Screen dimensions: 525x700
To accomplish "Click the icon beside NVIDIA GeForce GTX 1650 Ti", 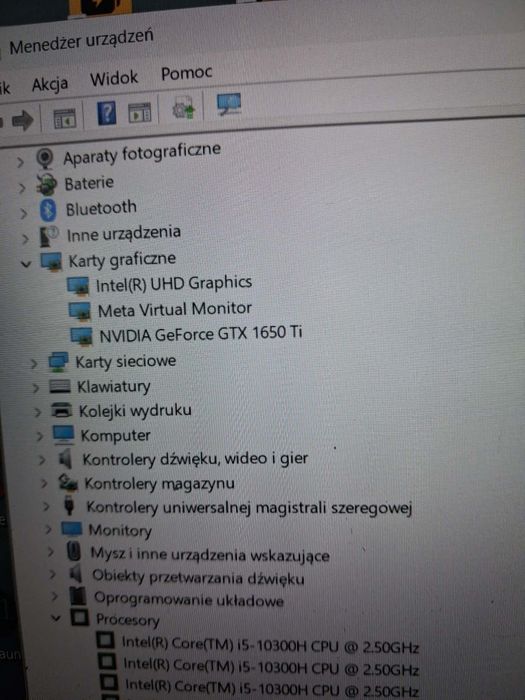I will click(x=82, y=336).
